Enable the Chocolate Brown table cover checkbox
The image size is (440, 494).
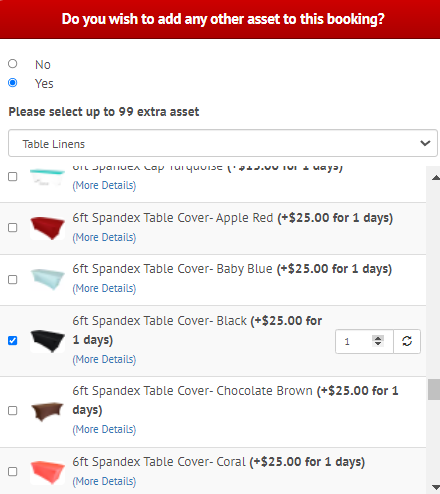(13, 411)
